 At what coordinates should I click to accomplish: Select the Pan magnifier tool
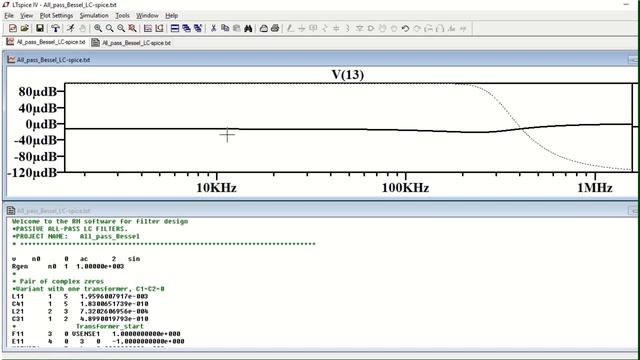(109, 28)
